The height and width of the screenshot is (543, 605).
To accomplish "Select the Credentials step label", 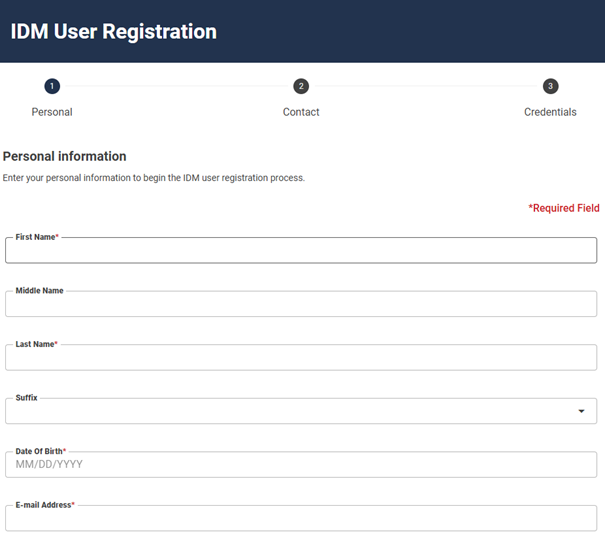I will tap(550, 112).
